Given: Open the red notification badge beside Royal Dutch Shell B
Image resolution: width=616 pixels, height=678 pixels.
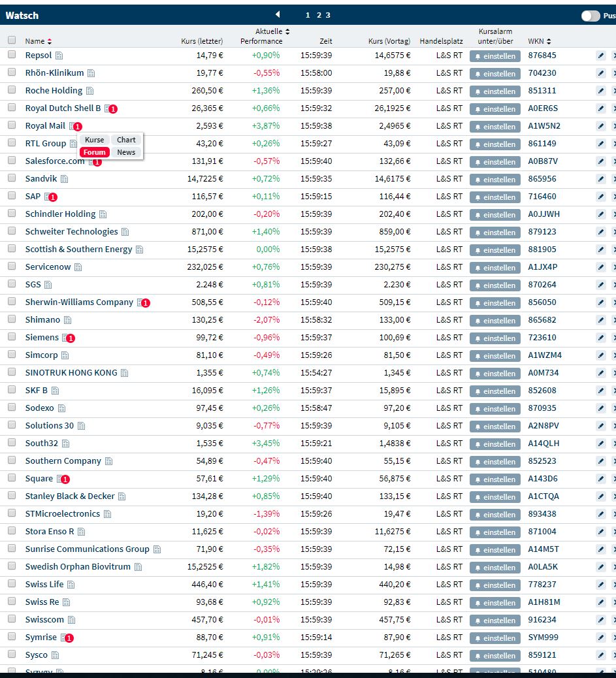Looking at the screenshot, I should pyautogui.click(x=113, y=109).
